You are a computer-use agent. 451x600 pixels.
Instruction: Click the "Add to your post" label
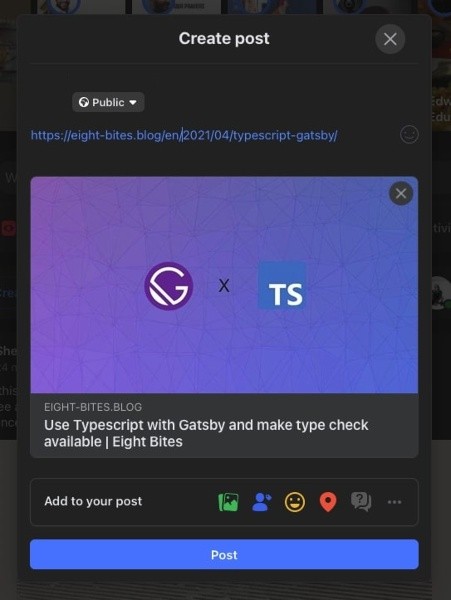pos(93,501)
